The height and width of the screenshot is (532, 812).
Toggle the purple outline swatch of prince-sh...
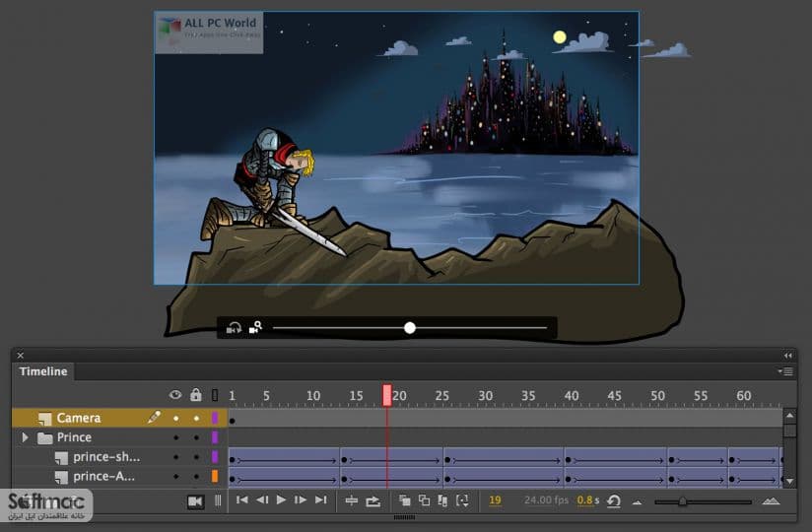[x=215, y=457]
